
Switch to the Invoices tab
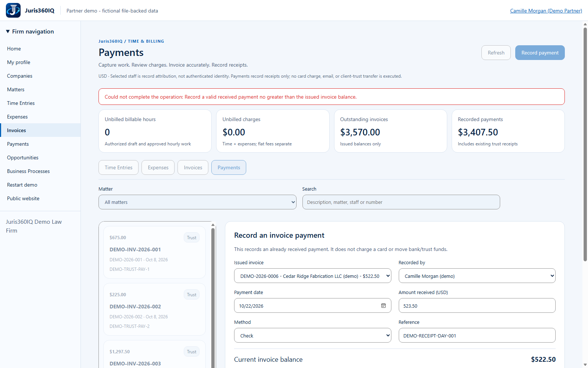pos(193,167)
